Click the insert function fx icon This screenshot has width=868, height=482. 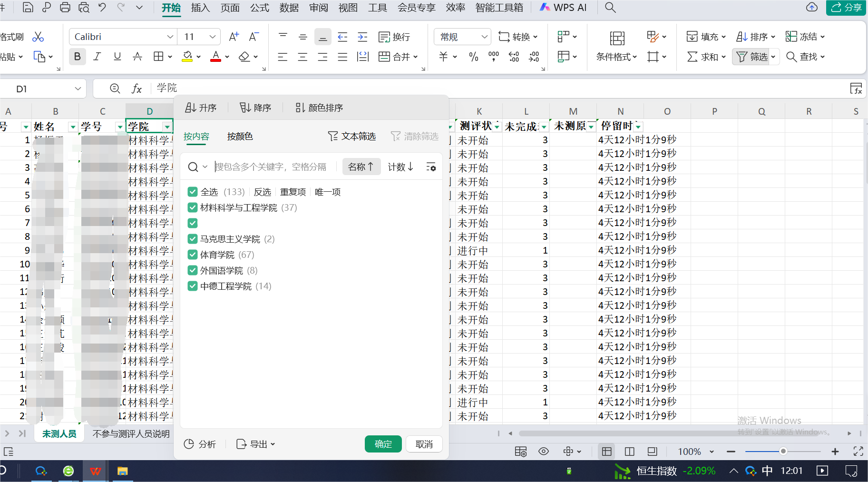coord(137,89)
